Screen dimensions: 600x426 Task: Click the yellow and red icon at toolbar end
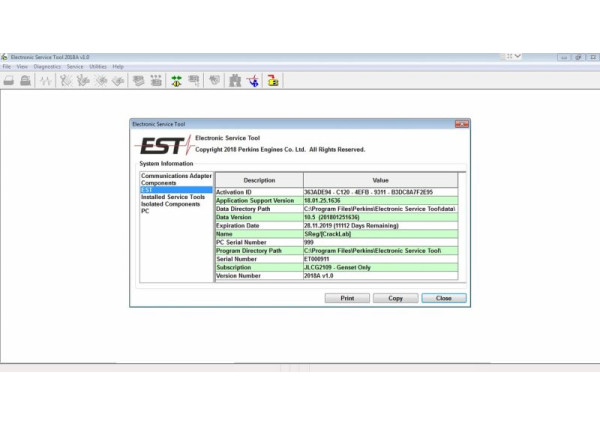(272, 80)
